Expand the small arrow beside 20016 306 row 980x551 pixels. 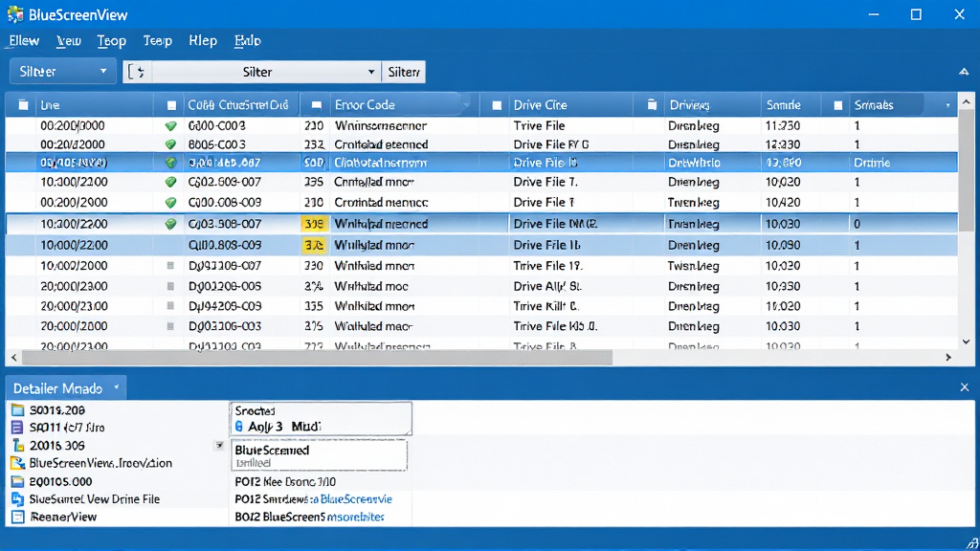(219, 446)
